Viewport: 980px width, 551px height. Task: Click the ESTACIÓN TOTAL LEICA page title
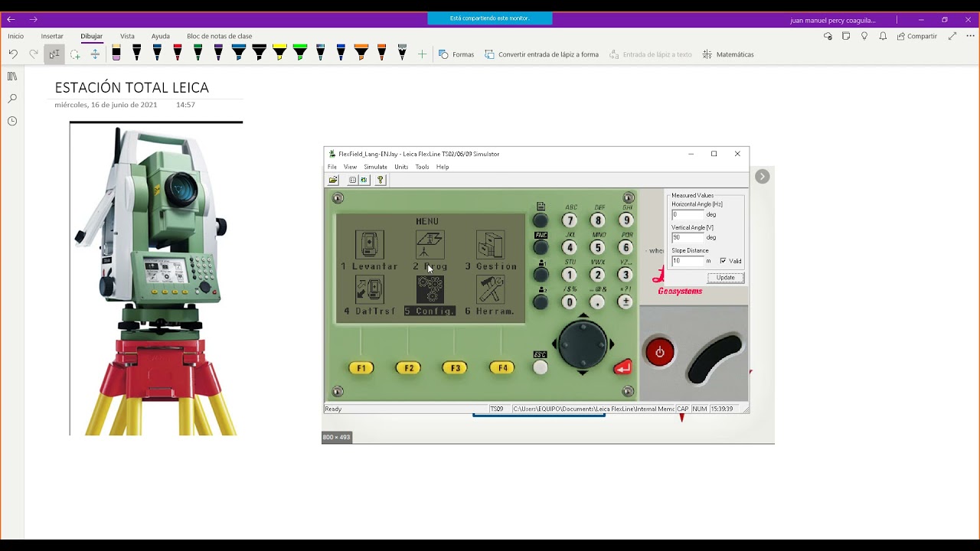click(132, 87)
